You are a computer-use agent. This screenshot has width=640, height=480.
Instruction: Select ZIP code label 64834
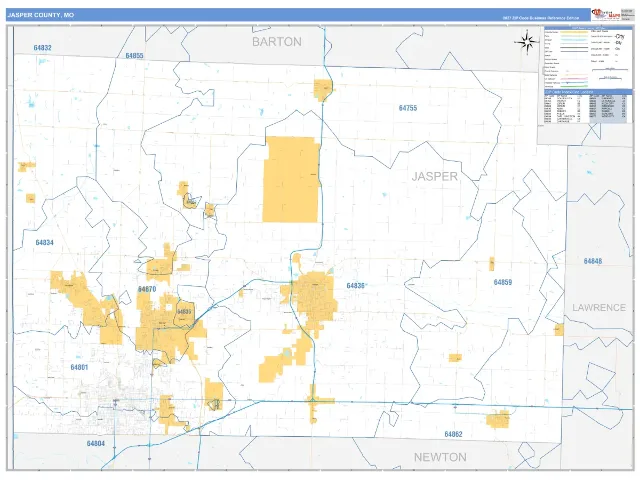point(44,242)
